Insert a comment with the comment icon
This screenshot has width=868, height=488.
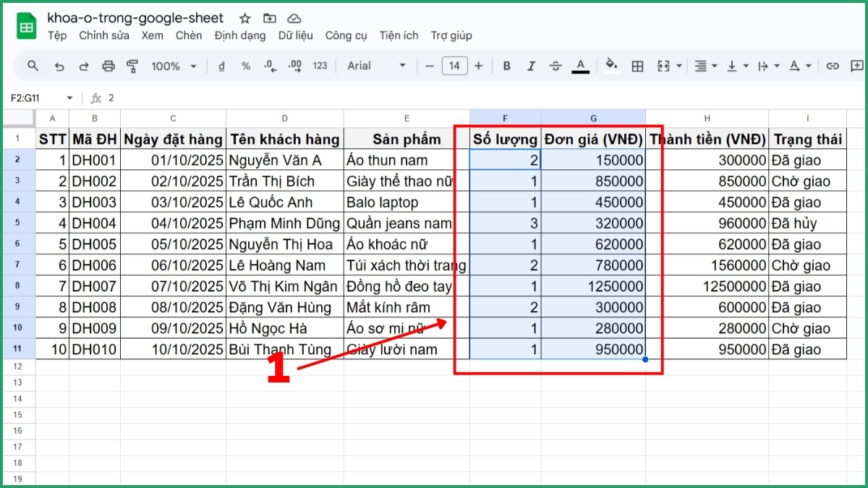tap(857, 66)
